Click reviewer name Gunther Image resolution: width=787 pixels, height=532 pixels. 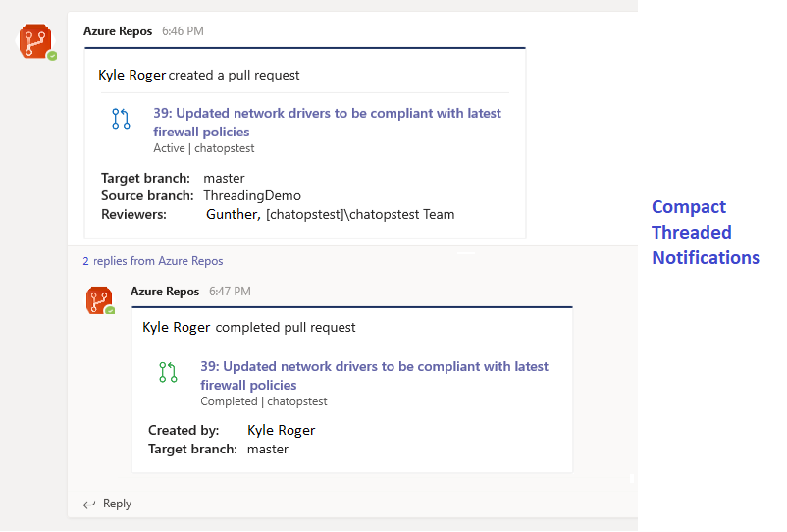pos(232,214)
